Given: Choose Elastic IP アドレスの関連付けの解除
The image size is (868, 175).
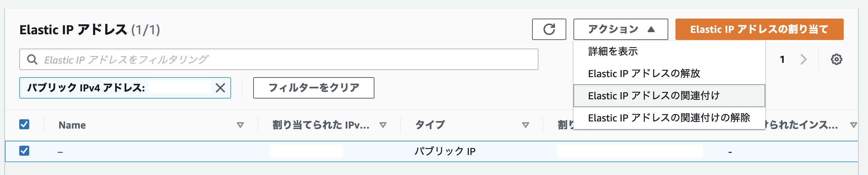Looking at the screenshot, I should [x=669, y=118].
